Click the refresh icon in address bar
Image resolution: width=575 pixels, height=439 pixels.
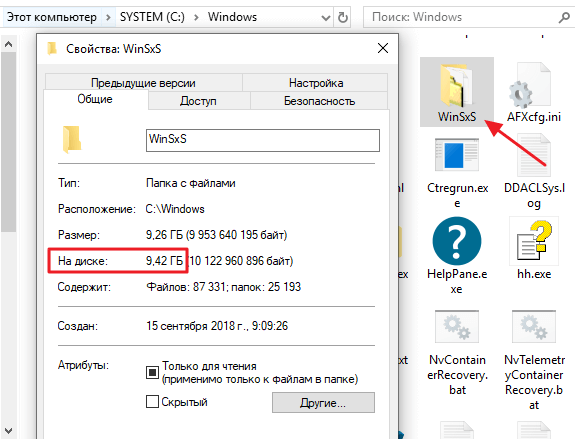(343, 17)
